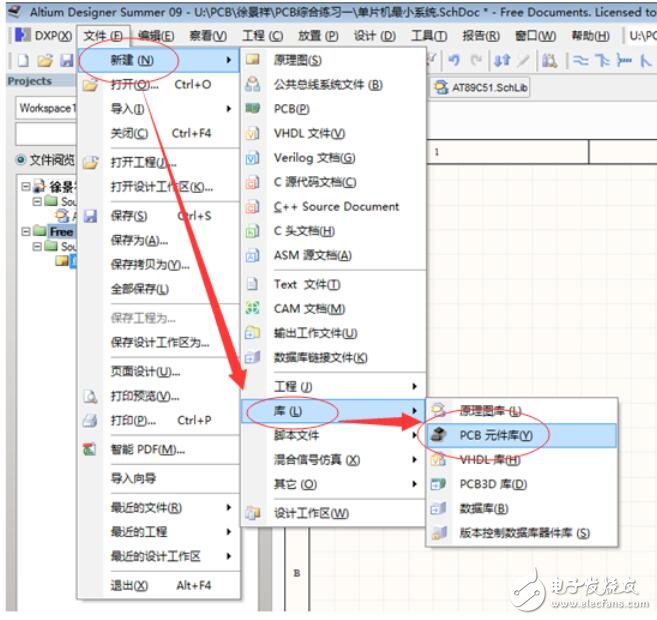Click 打开(O)... Ctrl+O entry
The width and height of the screenshot is (657, 620).
[159, 85]
